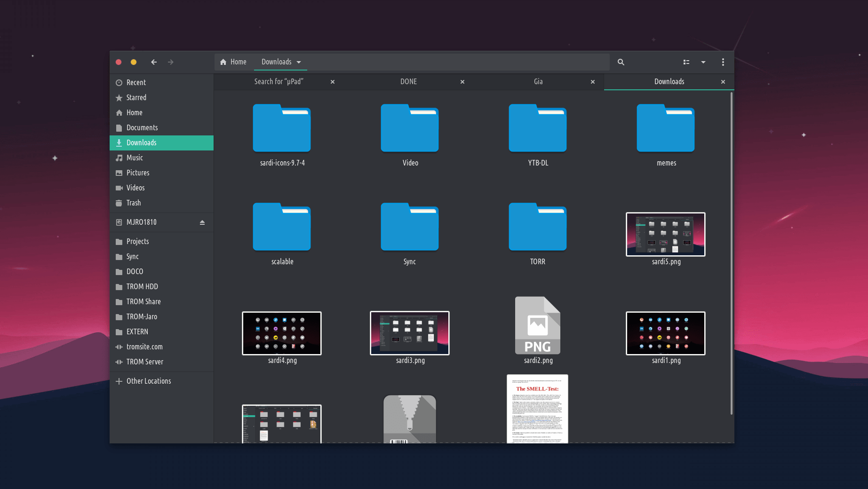The width and height of the screenshot is (868, 489).
Task: Switch to the Gia tab
Action: coord(538,82)
